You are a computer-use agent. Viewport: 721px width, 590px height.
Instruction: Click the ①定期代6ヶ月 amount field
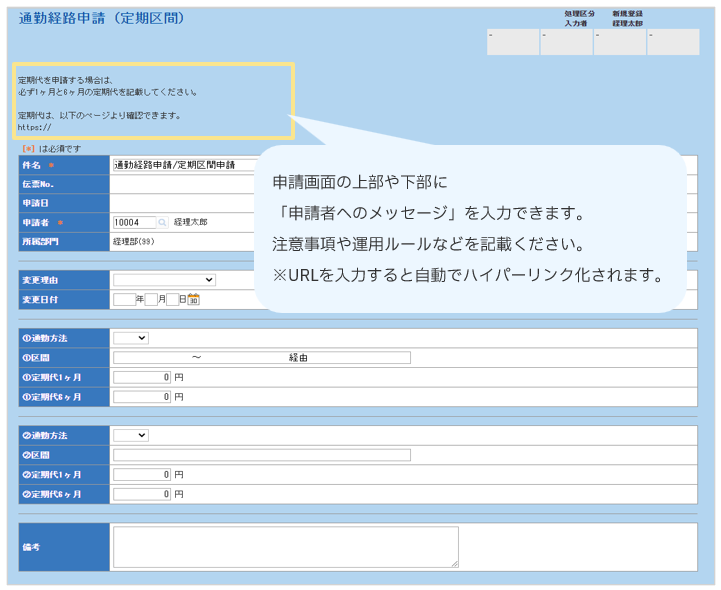(142, 397)
